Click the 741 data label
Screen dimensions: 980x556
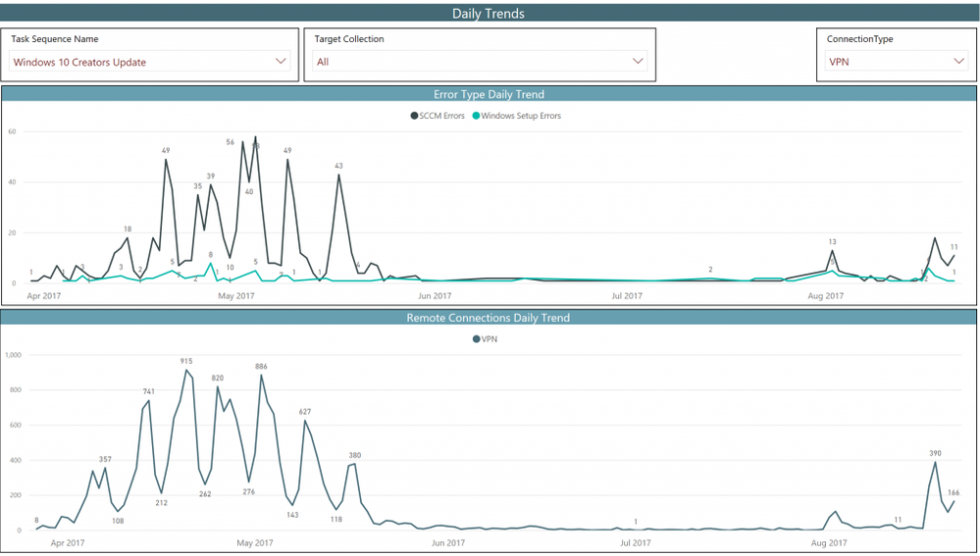click(x=149, y=391)
